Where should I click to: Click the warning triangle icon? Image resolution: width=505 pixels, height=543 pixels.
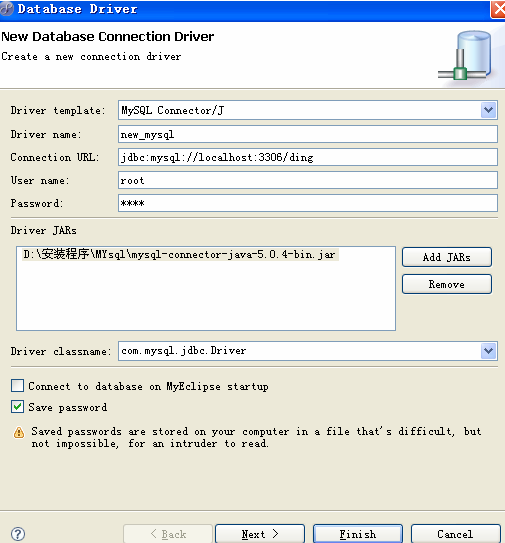(19, 432)
